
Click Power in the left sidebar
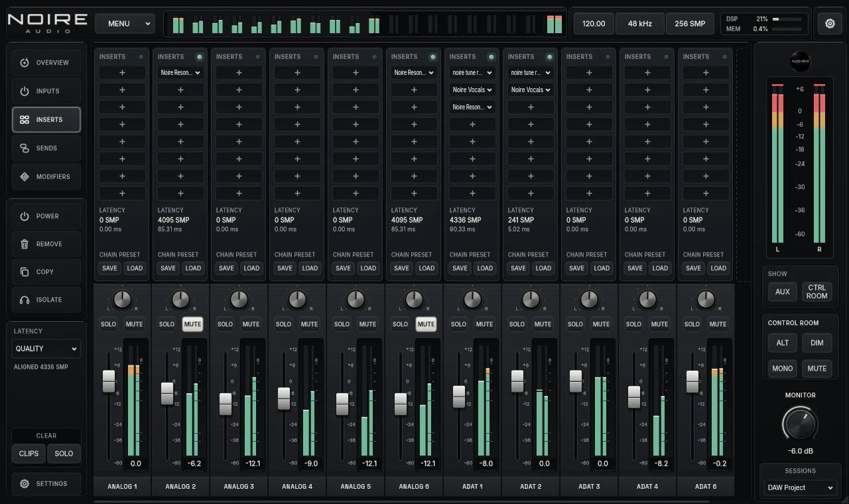pyautogui.click(x=46, y=216)
